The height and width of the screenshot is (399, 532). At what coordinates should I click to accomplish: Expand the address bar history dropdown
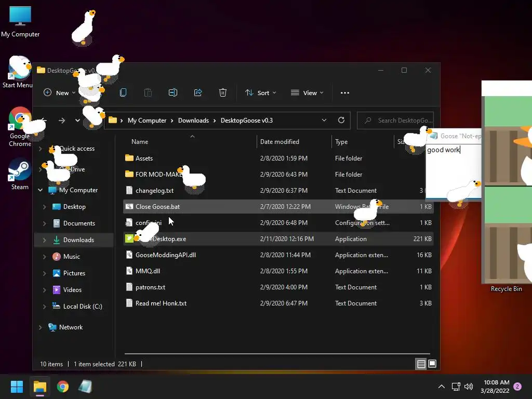(324, 121)
